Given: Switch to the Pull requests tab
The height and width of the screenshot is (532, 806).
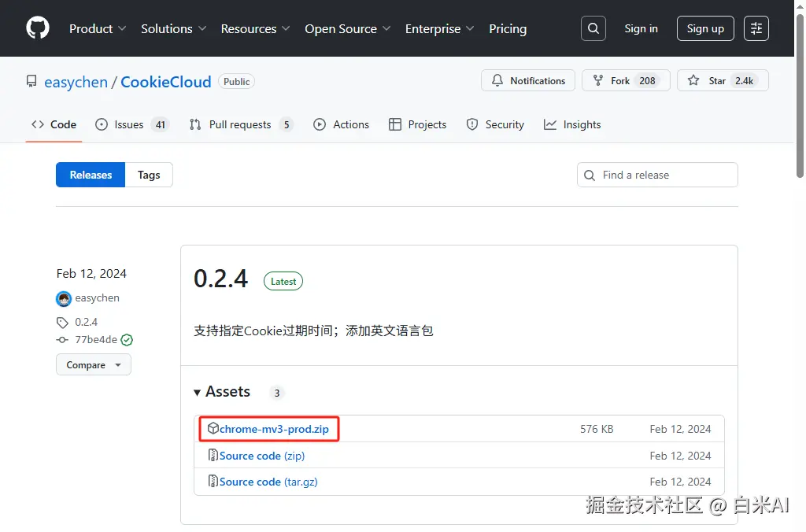Looking at the screenshot, I should click(x=241, y=124).
